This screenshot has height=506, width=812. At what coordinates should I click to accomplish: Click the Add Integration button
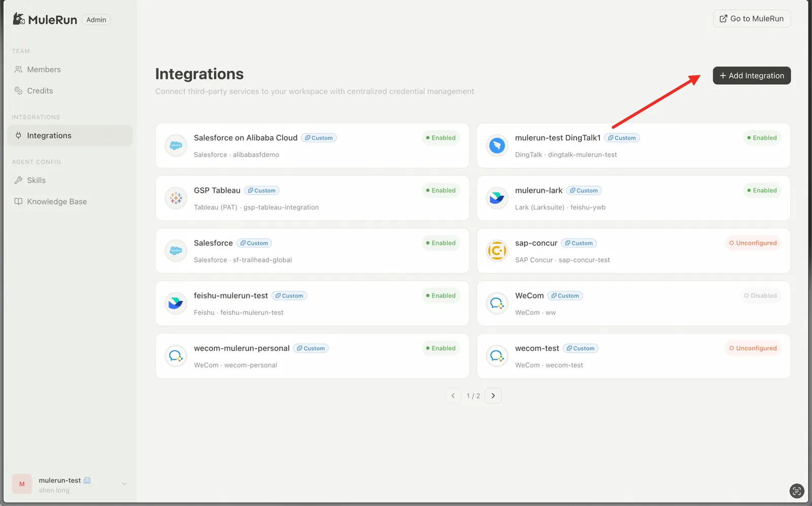coord(752,76)
